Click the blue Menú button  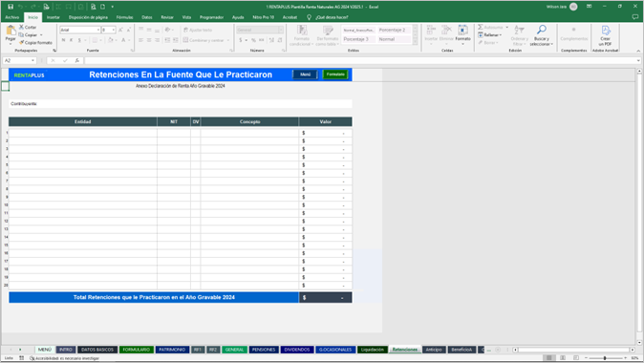click(305, 75)
